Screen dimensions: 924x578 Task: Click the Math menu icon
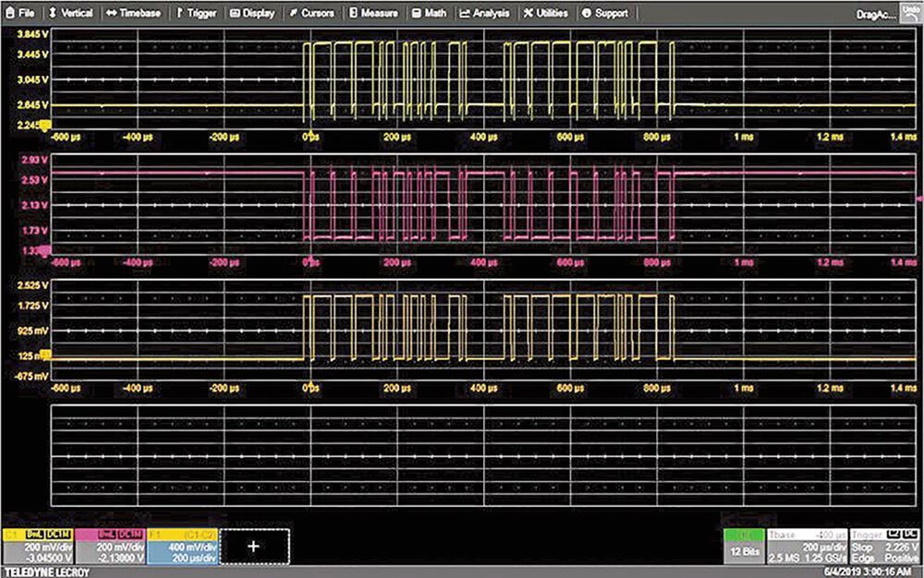pos(416,13)
